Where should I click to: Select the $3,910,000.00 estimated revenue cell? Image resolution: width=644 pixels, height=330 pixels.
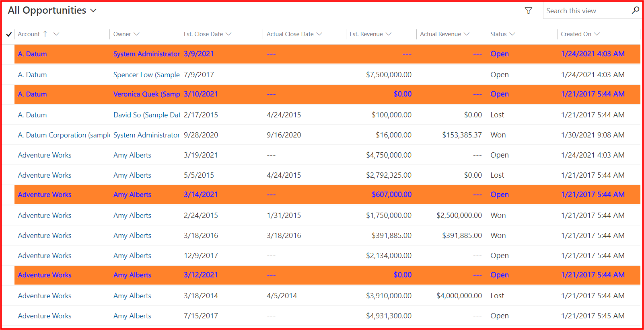tap(389, 296)
